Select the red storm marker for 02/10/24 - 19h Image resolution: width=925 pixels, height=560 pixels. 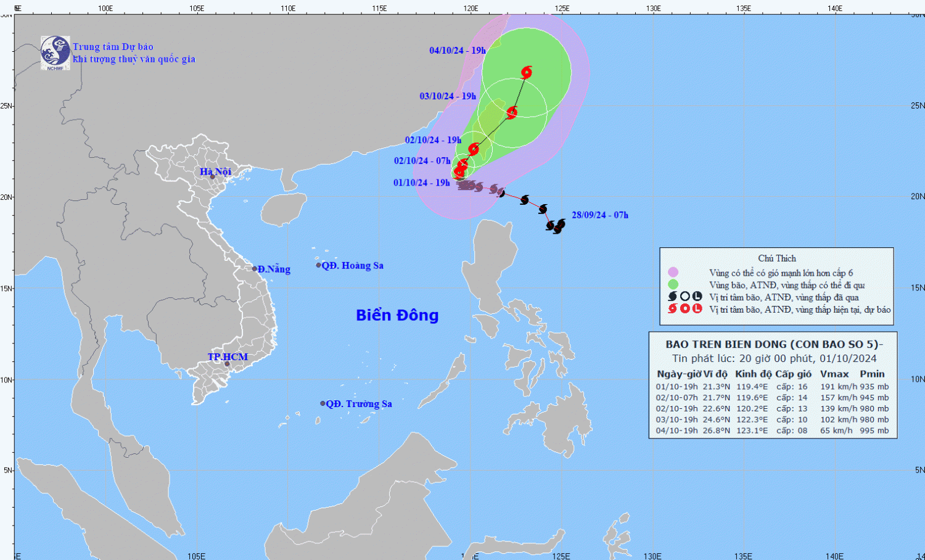(474, 149)
